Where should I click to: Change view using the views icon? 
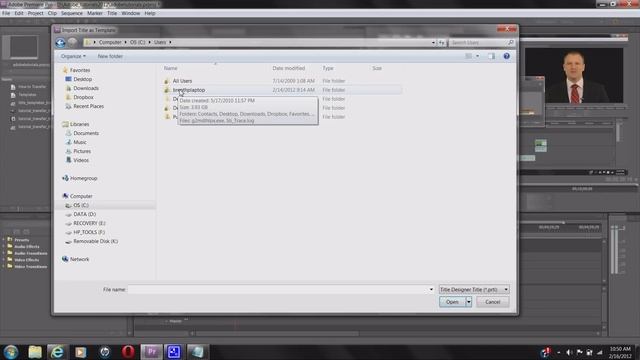[469, 56]
